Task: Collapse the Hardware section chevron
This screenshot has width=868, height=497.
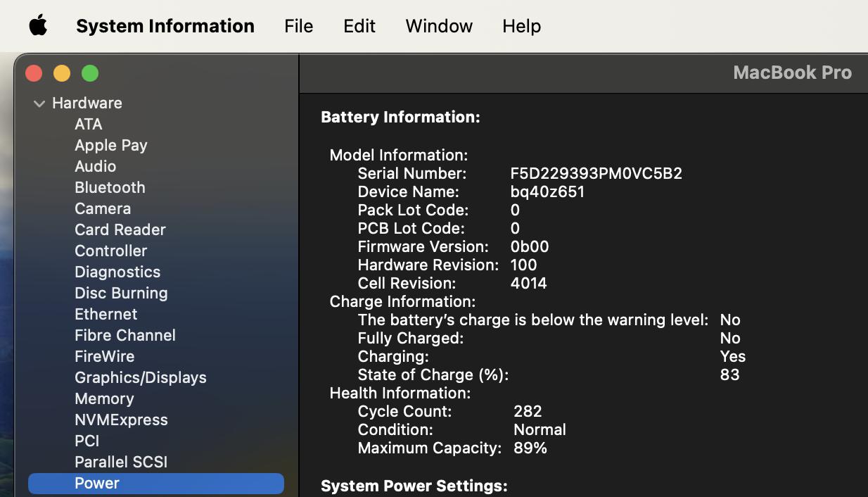Action: click(39, 103)
